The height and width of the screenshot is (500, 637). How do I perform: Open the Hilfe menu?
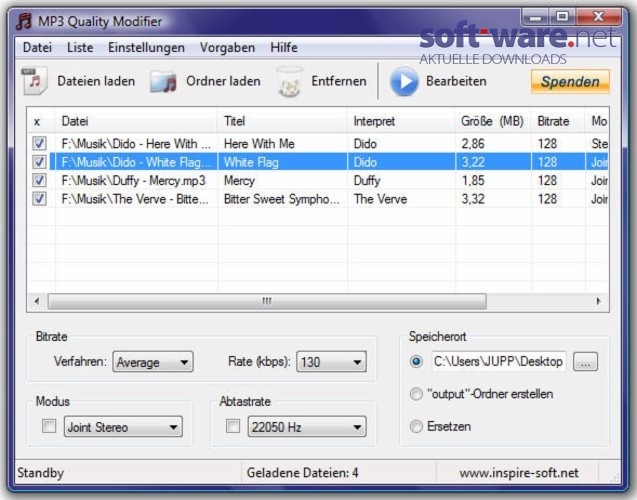tap(284, 48)
